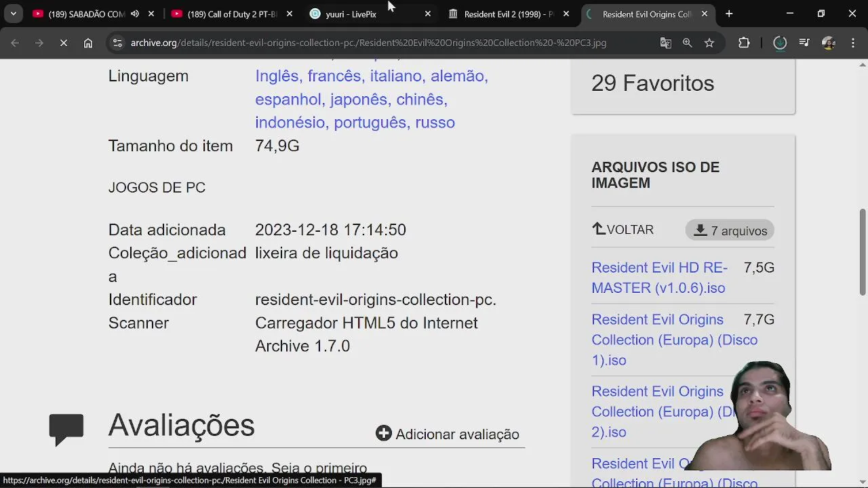Open the browser home page
This screenshot has width=868, height=488.
[x=88, y=43]
